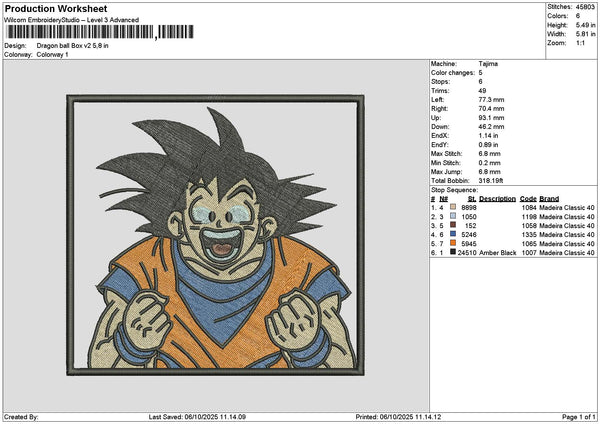
Task: Click the black swatch for code 1007
Action: pyautogui.click(x=453, y=252)
